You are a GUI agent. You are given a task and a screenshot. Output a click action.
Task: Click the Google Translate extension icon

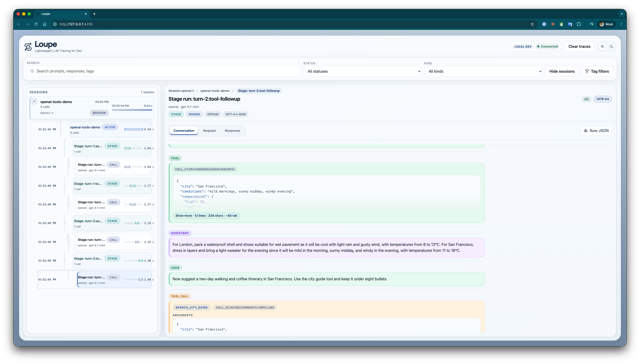click(x=570, y=24)
